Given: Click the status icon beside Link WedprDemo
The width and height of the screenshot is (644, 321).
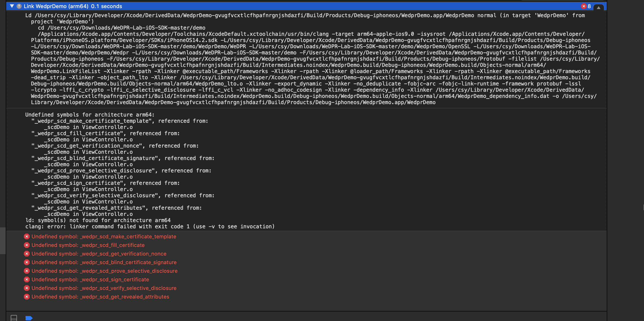Looking at the screenshot, I should click(x=19, y=6).
